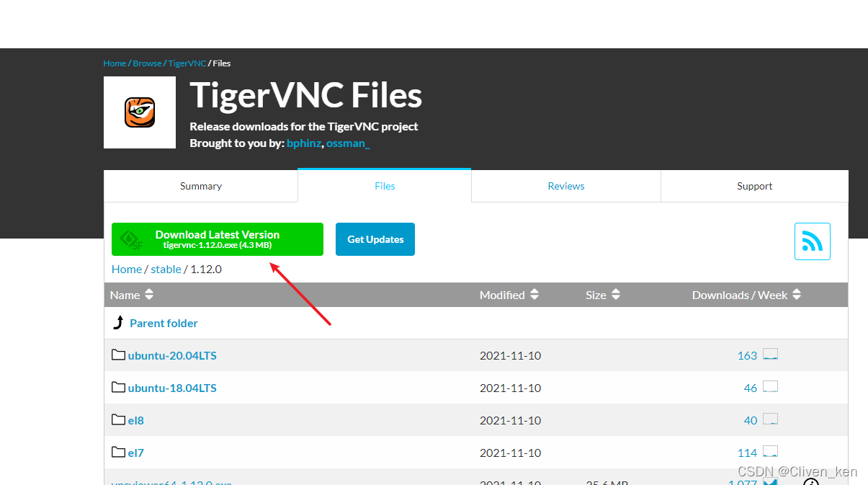Screen dimensions: 868x485
Task: View download stats chart for ubuntu-18.04LTS
Action: [x=770, y=387]
